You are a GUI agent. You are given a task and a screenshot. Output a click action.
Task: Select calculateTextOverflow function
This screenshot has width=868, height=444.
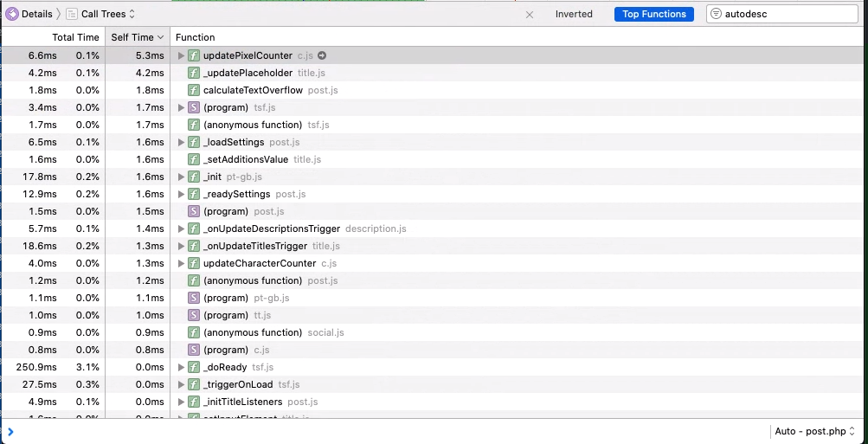coord(253,90)
